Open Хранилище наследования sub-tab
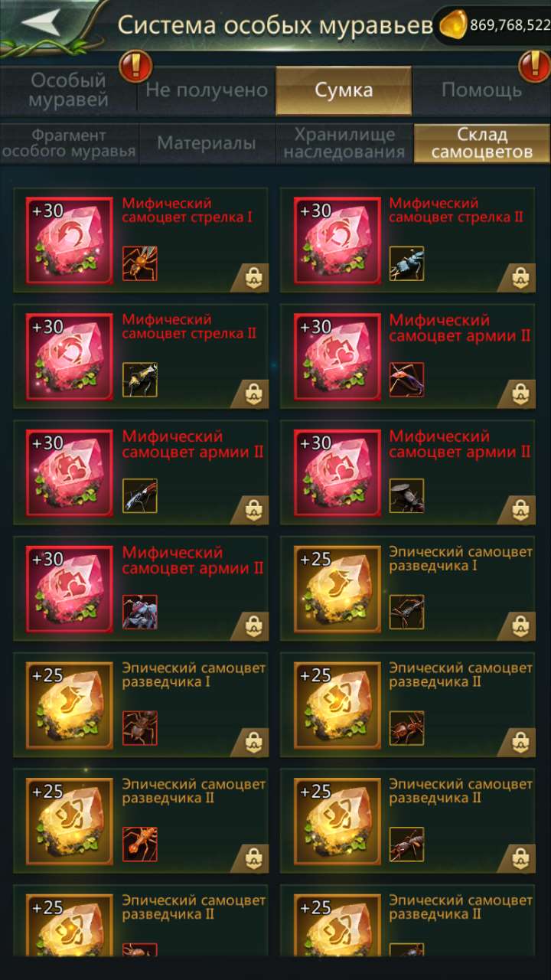This screenshot has width=551, height=980. (344, 143)
